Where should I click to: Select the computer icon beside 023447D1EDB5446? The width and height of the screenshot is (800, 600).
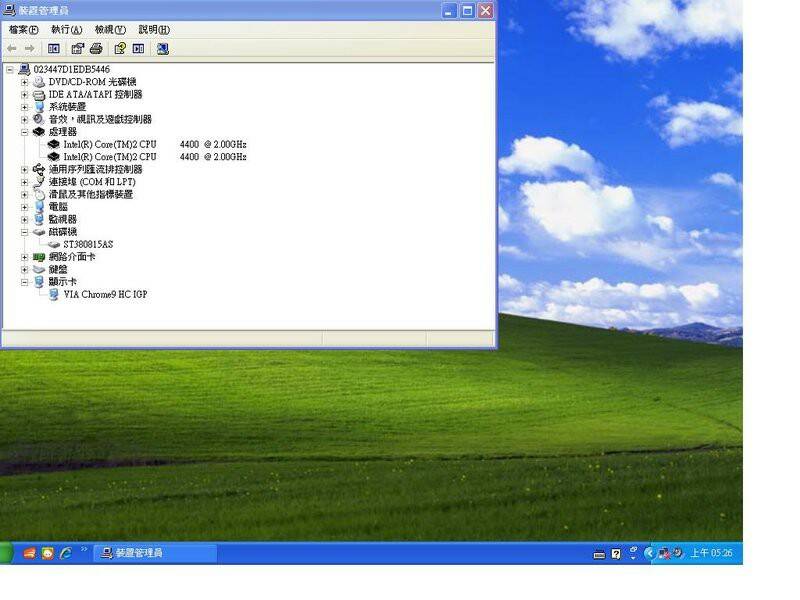(24, 69)
